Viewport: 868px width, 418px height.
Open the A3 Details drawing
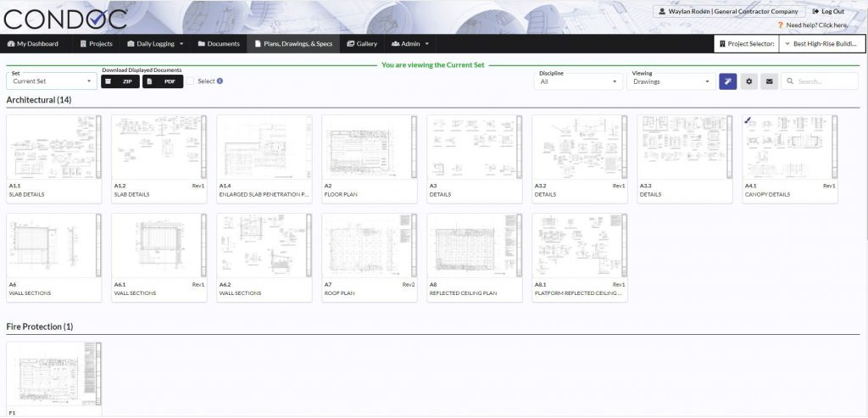click(x=475, y=159)
